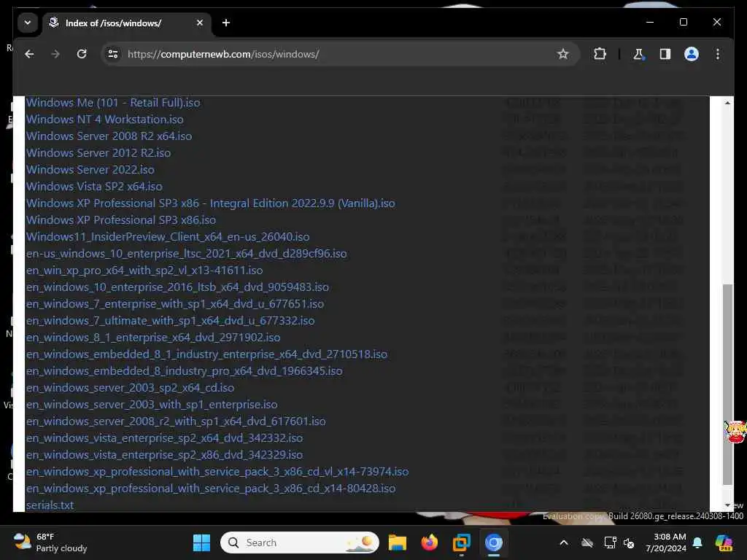Open the serials.txt file link
This screenshot has height=560, width=747.
(50, 505)
